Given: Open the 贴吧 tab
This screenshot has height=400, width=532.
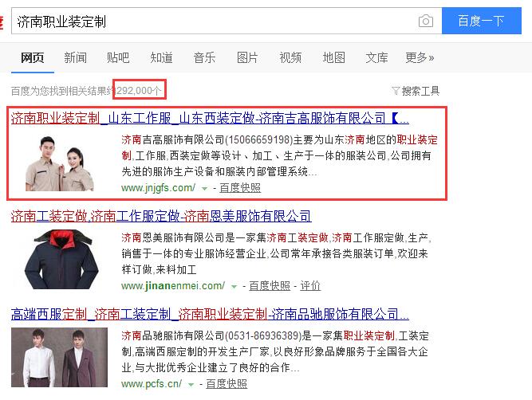Looking at the screenshot, I should (x=118, y=57).
